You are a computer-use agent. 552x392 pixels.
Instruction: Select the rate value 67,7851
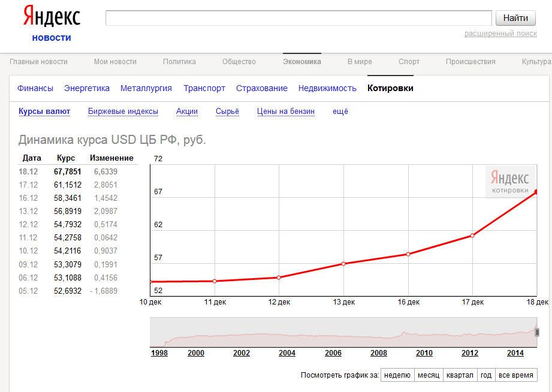pos(68,171)
